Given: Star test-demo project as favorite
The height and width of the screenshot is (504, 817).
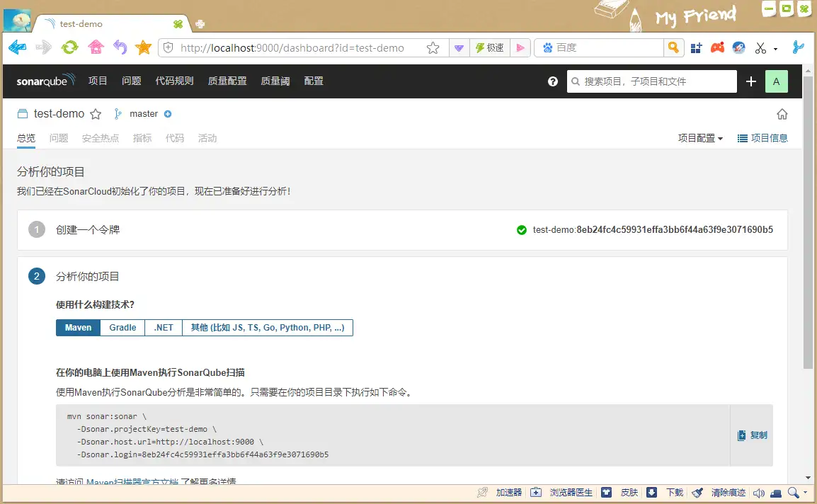Looking at the screenshot, I should [x=96, y=114].
